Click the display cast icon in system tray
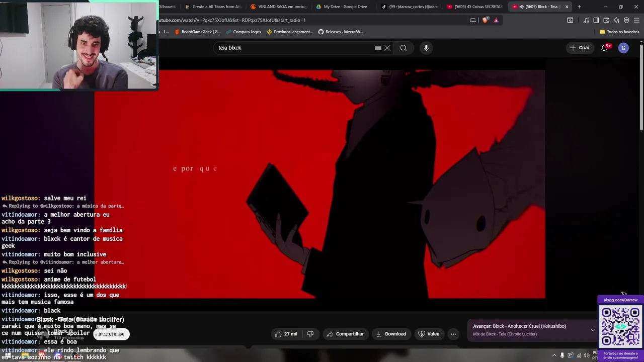 click(571, 355)
